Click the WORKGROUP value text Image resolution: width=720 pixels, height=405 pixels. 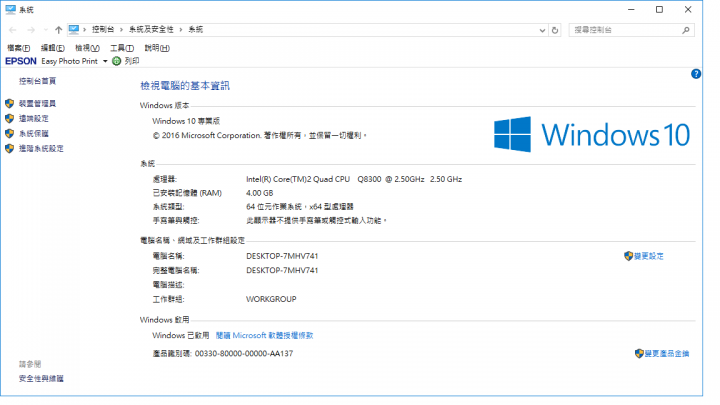point(271,299)
